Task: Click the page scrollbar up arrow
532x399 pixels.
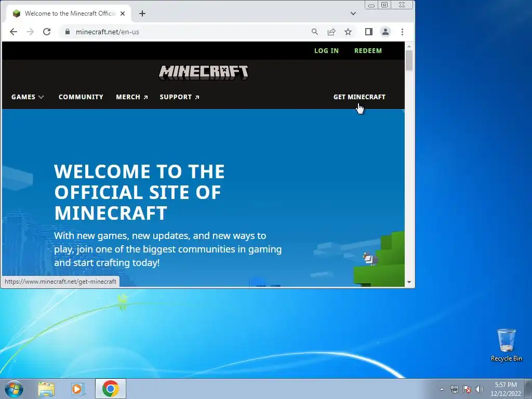Action: coord(409,46)
